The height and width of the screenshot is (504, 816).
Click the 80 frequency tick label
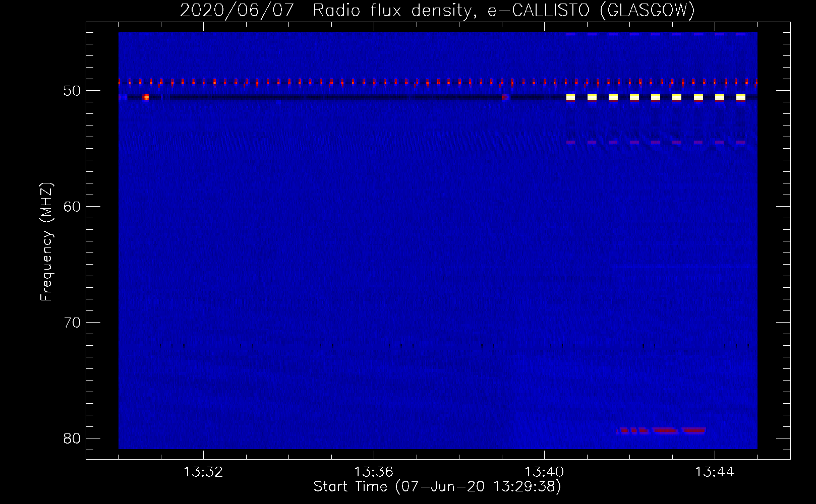[72, 438]
